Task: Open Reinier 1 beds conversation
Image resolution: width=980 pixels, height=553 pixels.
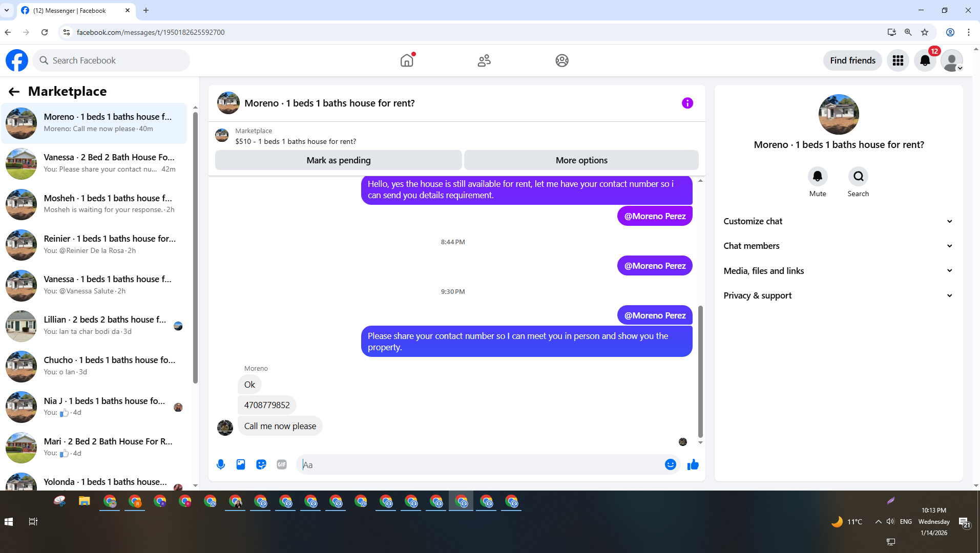Action: (95, 245)
